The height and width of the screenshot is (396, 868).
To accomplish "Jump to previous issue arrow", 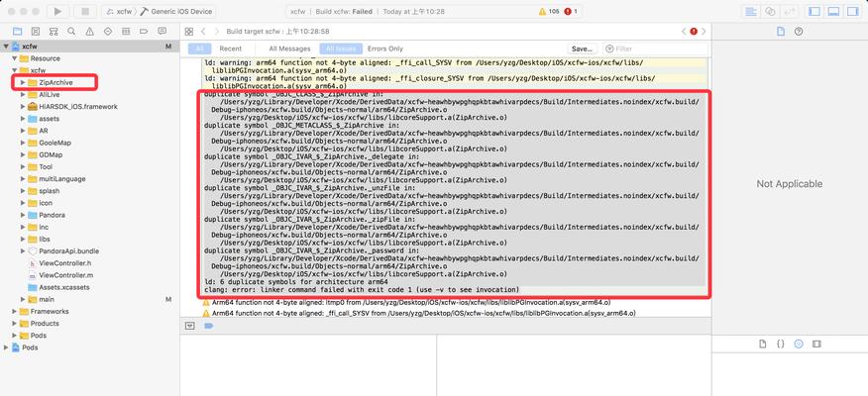I will coord(683,32).
